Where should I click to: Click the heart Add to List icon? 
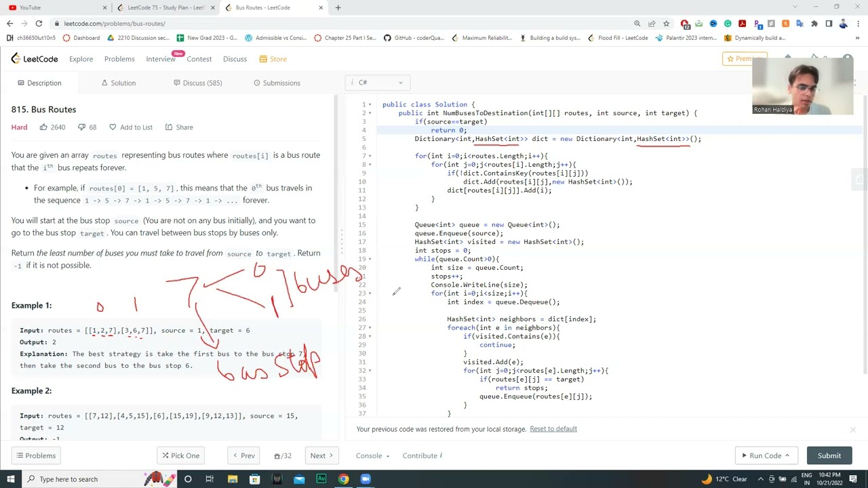point(113,127)
